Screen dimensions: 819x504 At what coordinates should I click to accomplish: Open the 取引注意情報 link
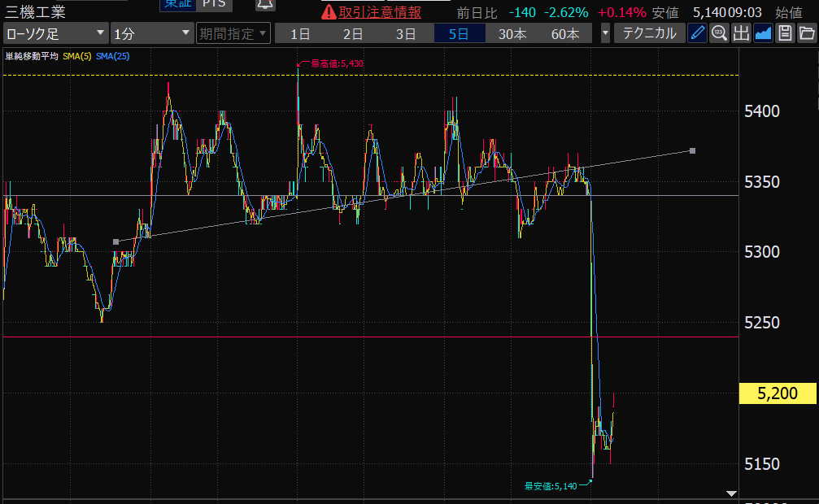click(x=372, y=12)
